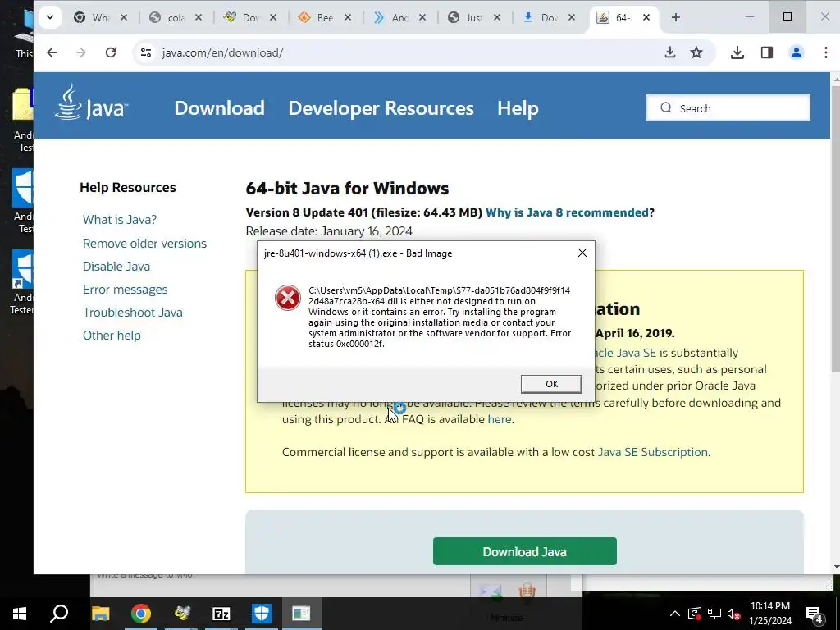The width and height of the screenshot is (840, 630).
Task: Open a new browser tab
Action: [676, 18]
